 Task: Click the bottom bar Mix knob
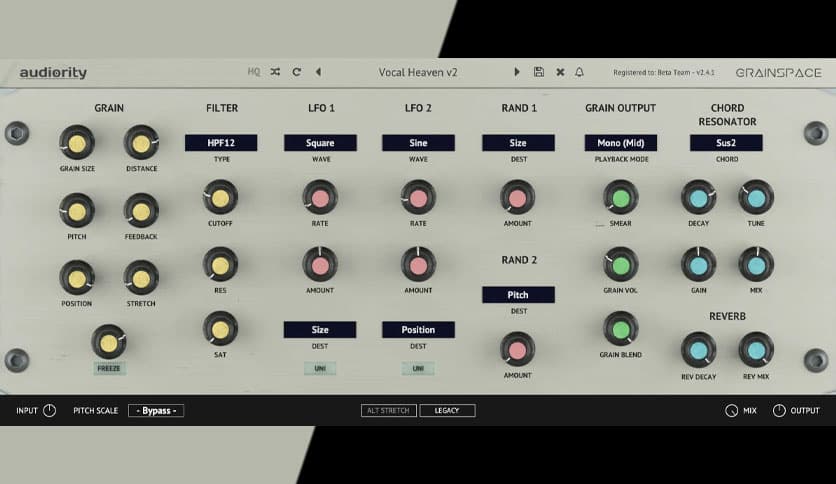(x=732, y=410)
